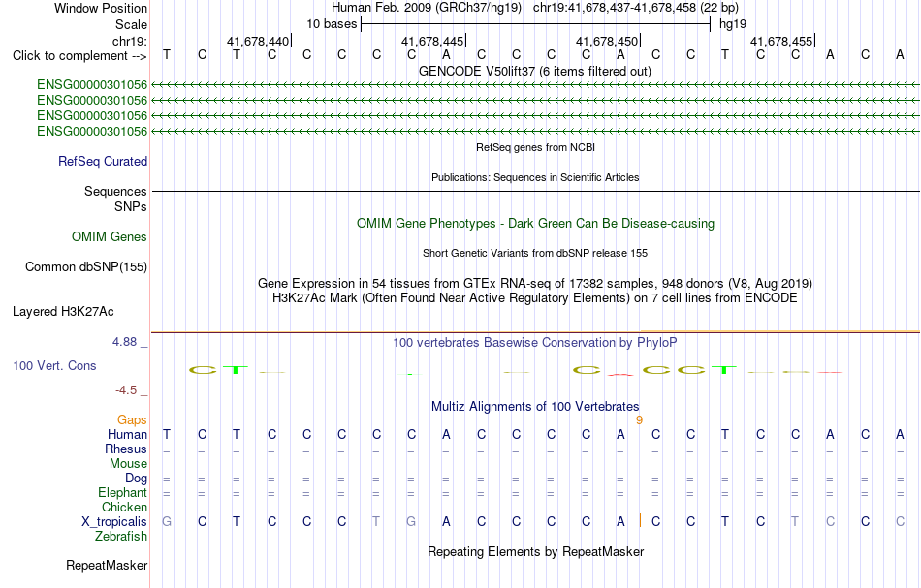The height and width of the screenshot is (588, 921).
Task: Open the OMIM Genes track label
Action: (109, 237)
